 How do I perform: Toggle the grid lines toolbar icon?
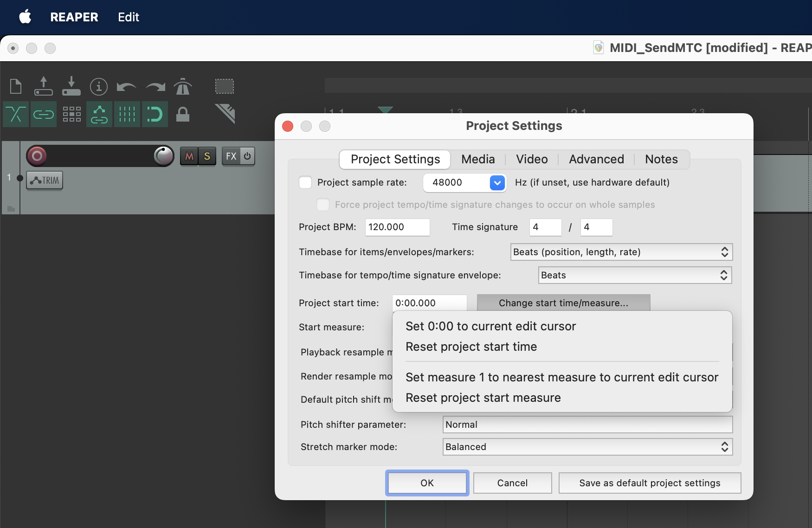127,114
